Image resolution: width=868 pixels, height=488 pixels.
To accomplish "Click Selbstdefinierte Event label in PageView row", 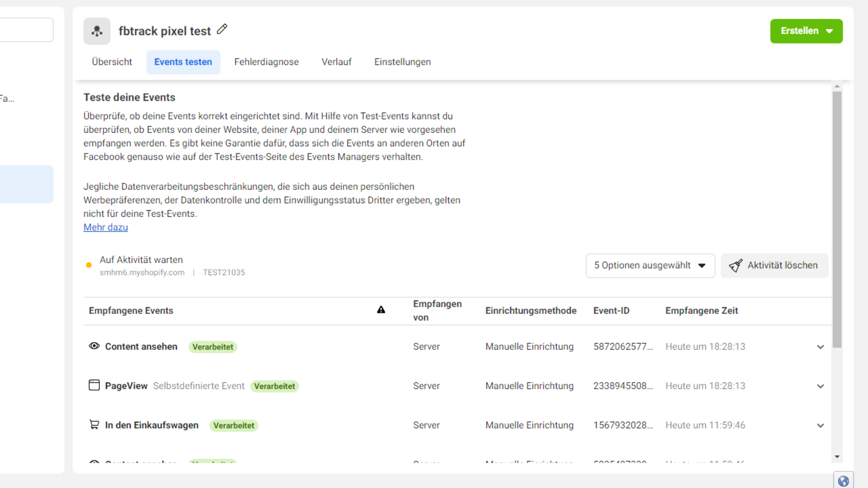I will coord(199,386).
